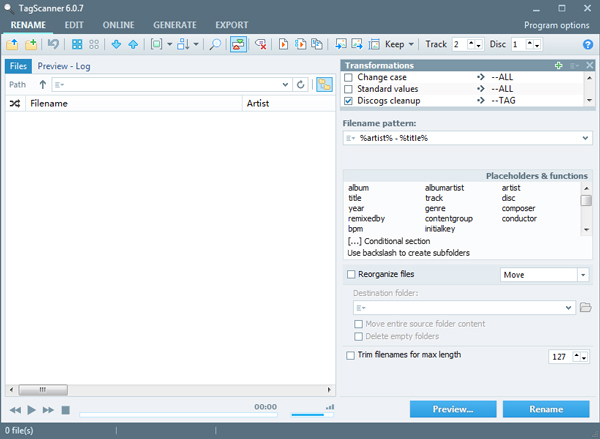Toggle the highlighted transformations panel icon

(x=238, y=44)
